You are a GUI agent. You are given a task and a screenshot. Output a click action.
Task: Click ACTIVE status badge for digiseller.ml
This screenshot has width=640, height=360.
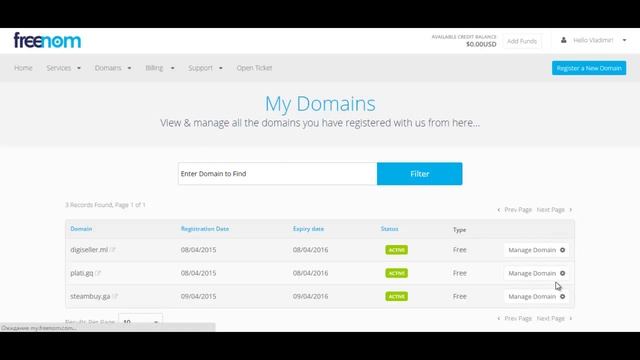[x=396, y=250]
